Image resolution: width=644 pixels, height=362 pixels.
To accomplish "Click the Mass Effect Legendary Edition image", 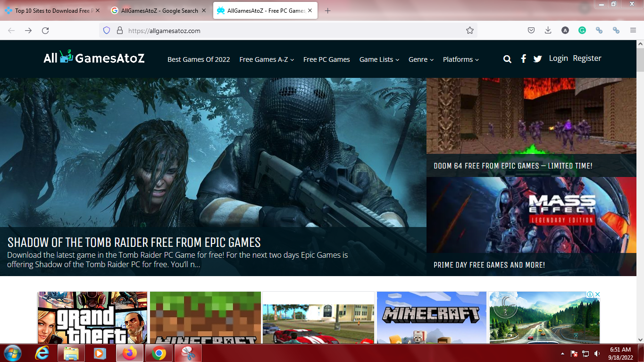I will [531, 215].
